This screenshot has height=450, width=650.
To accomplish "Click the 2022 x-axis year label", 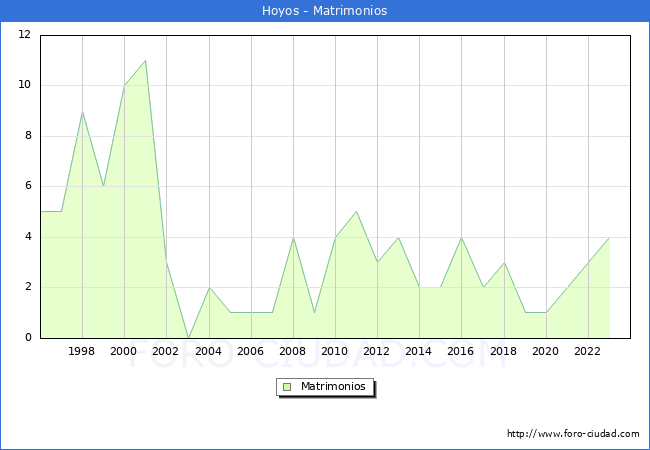I will (587, 351).
